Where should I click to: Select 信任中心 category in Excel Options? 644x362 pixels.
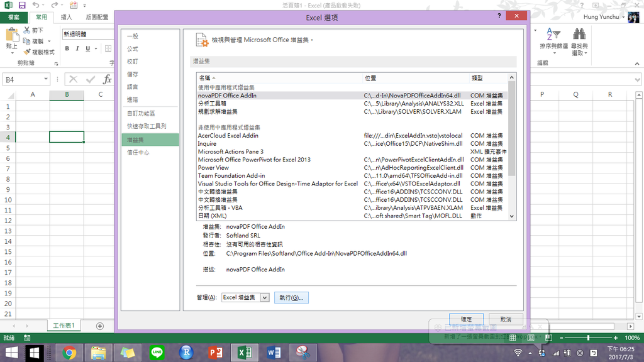pos(150,153)
